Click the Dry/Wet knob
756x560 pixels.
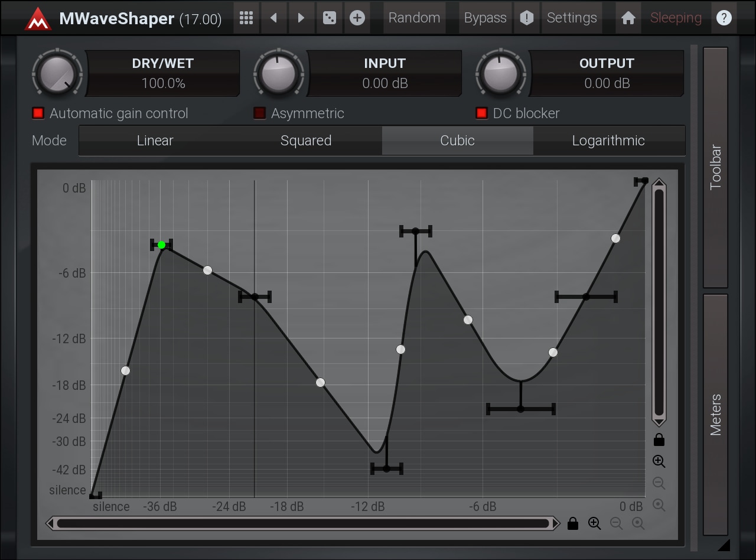click(57, 74)
